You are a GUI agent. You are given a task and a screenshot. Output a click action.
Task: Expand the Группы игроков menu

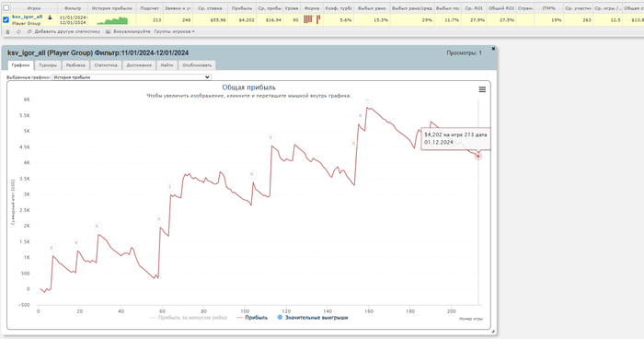pos(174,31)
